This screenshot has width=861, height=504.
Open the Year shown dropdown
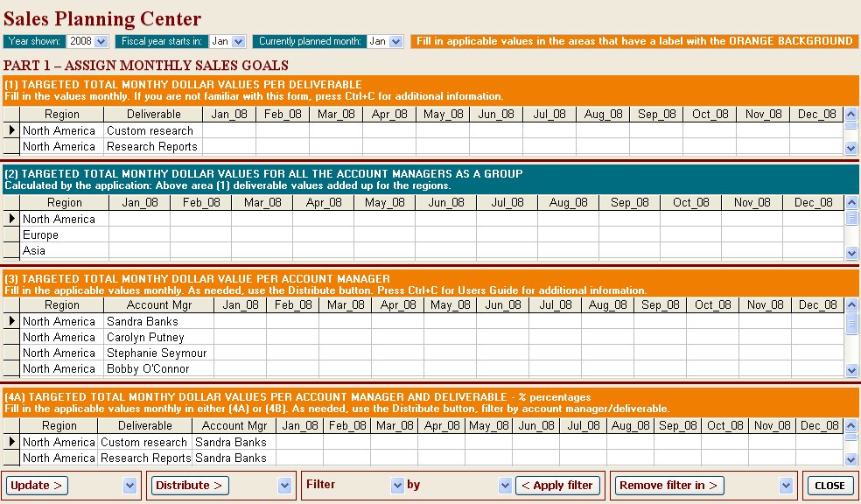[101, 41]
